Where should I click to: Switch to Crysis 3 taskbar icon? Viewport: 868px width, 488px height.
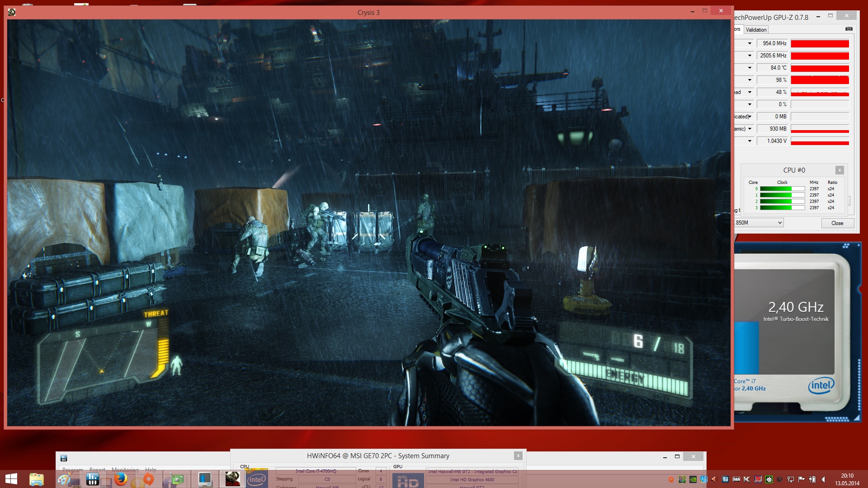[233, 479]
